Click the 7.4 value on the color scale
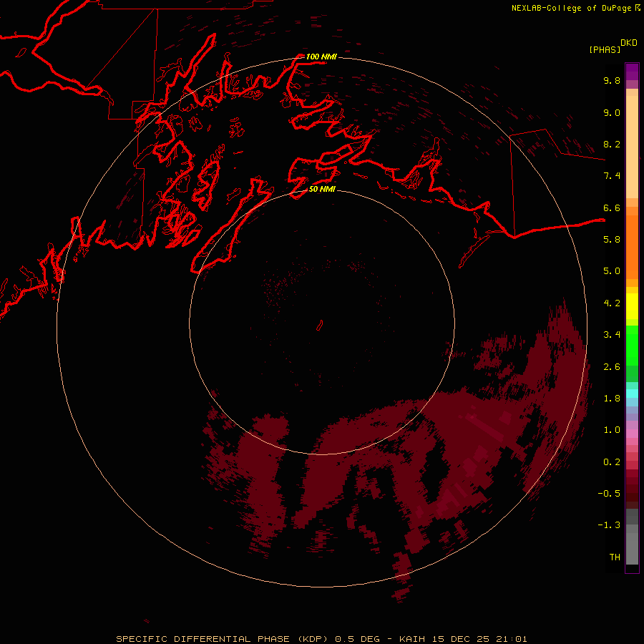 point(612,176)
